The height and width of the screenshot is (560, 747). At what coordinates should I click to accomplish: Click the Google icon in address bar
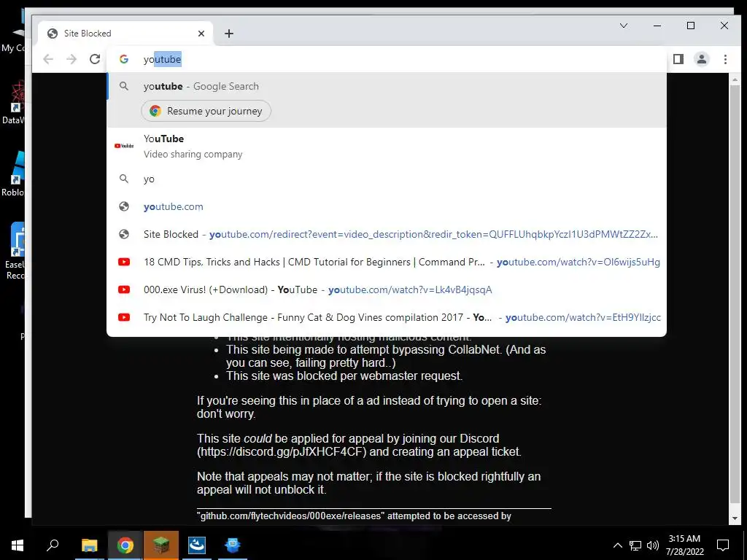tap(124, 59)
